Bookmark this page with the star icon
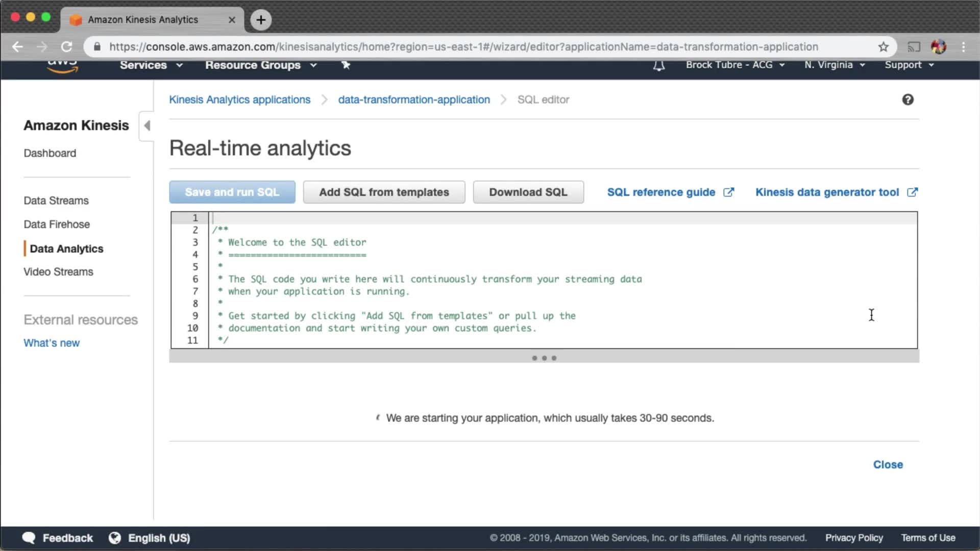980x551 pixels. [x=884, y=47]
